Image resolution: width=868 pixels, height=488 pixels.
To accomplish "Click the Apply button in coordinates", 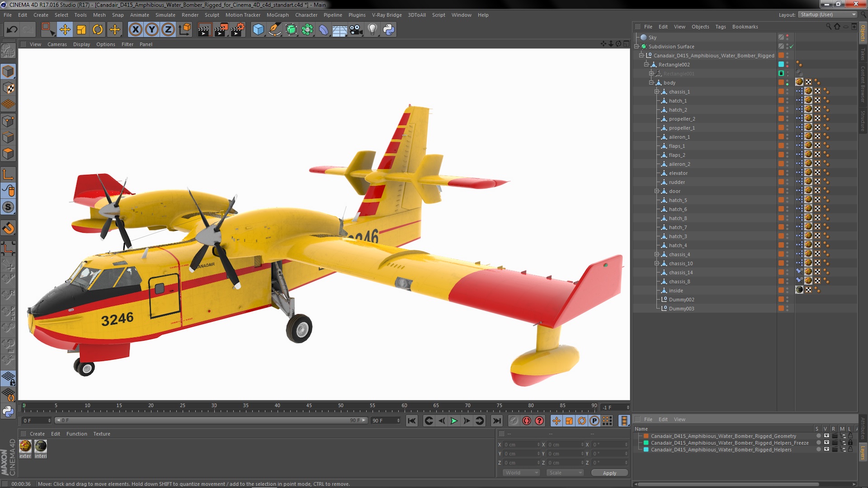I will tap(609, 473).
